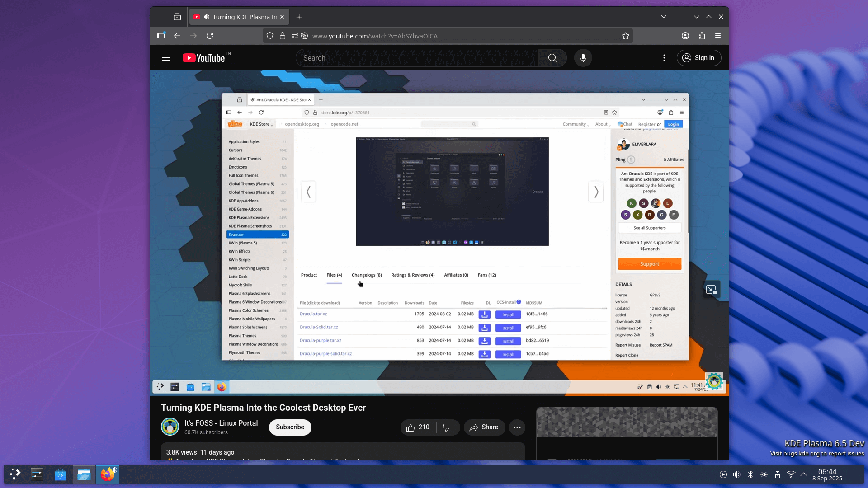868x488 pixels.
Task: Open the three-dot menu next to Share
Action: pyautogui.click(x=517, y=427)
